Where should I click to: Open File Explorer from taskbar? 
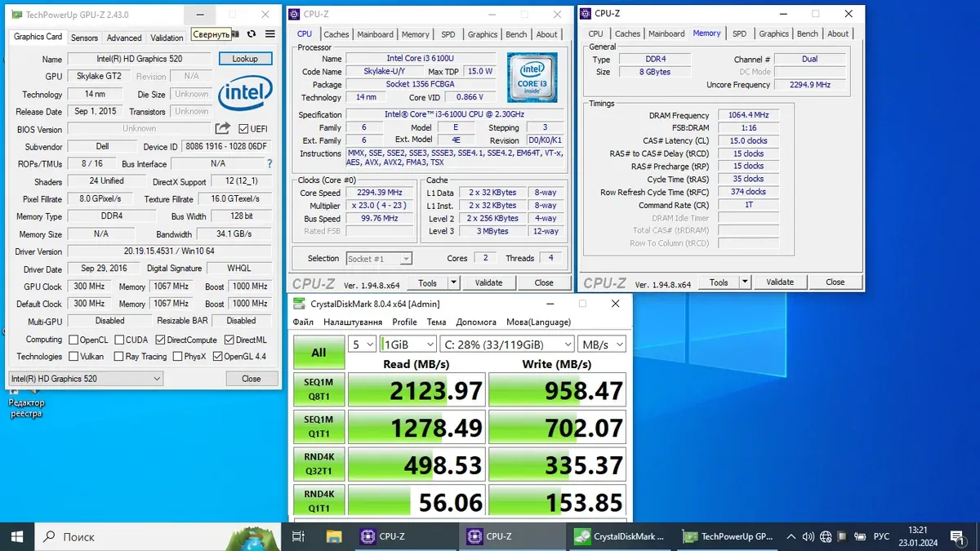pyautogui.click(x=334, y=536)
